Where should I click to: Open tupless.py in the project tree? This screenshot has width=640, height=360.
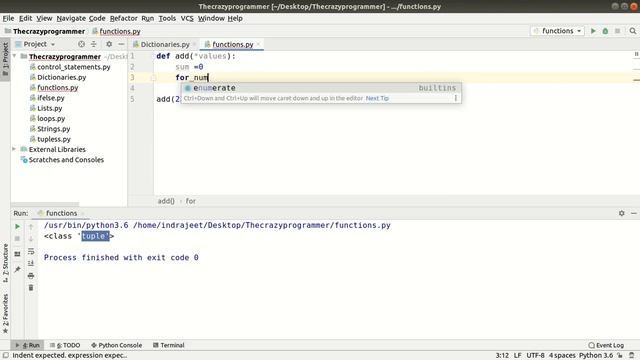pos(54,139)
